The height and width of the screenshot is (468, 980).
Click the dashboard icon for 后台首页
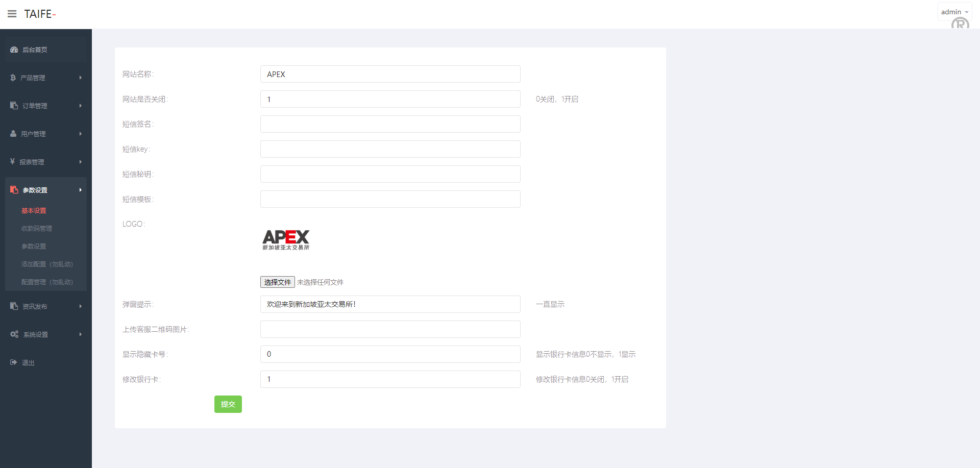click(x=14, y=50)
